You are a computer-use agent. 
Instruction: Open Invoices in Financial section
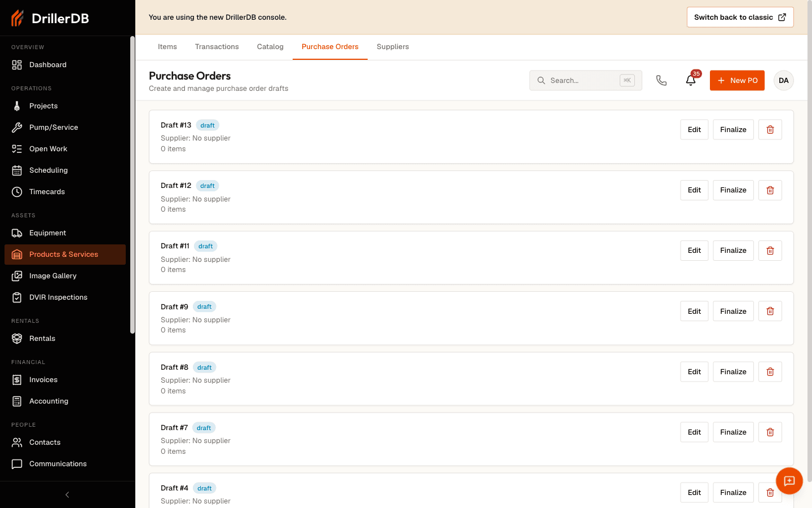tap(65, 380)
